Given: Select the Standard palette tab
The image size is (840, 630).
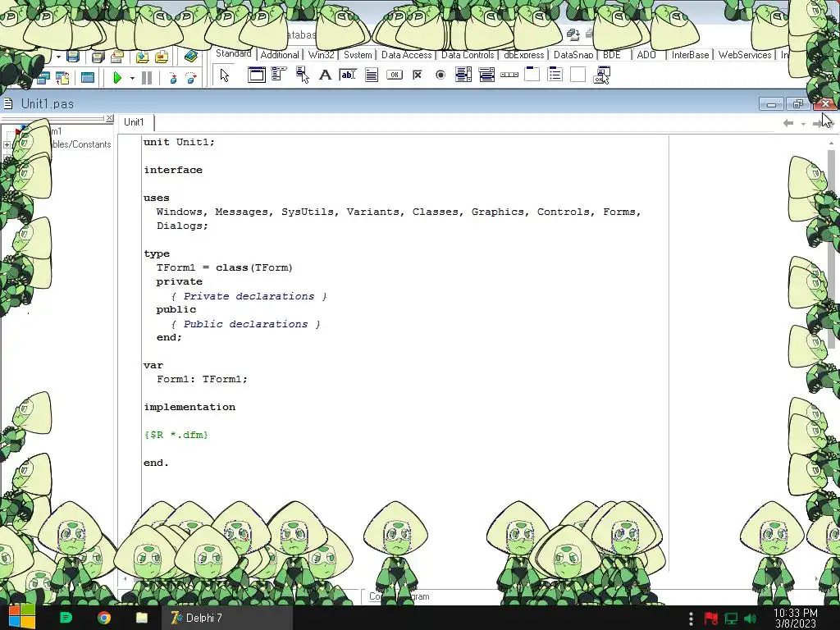Looking at the screenshot, I should point(234,53).
